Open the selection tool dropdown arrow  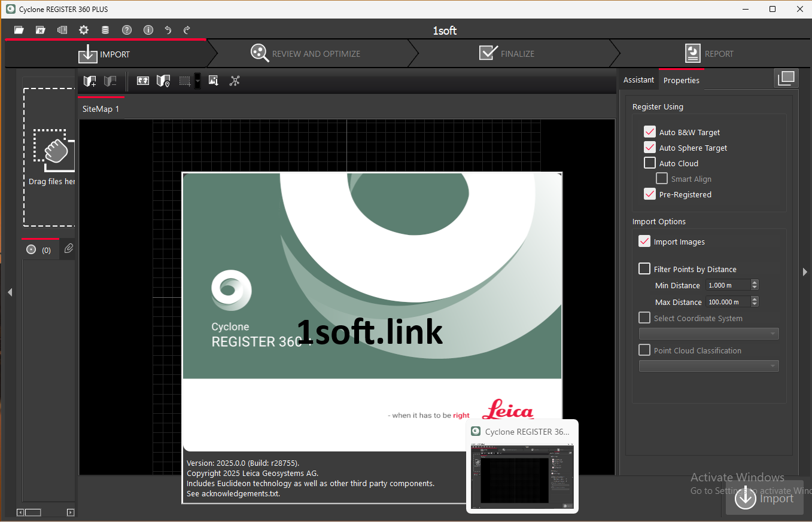197,81
